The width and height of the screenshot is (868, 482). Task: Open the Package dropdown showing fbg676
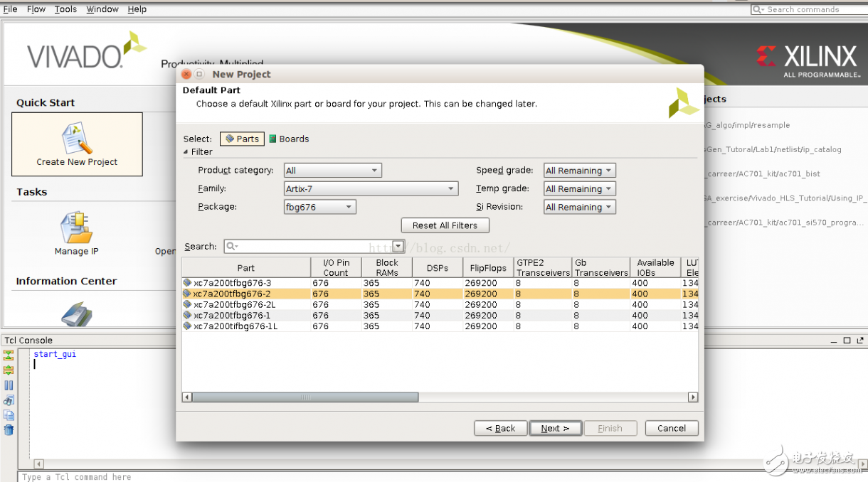(x=319, y=208)
